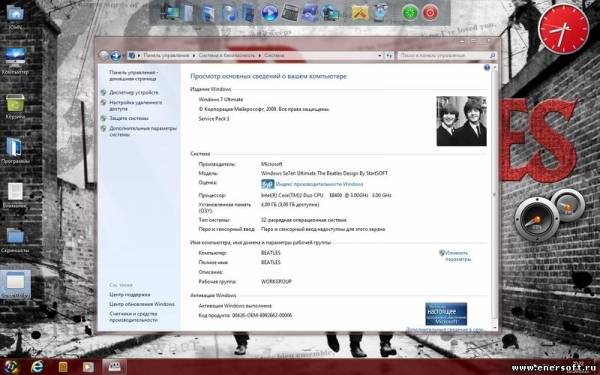Select WORKGROUP workgroup value
Viewport: 600px width, 375px height.
click(276, 282)
